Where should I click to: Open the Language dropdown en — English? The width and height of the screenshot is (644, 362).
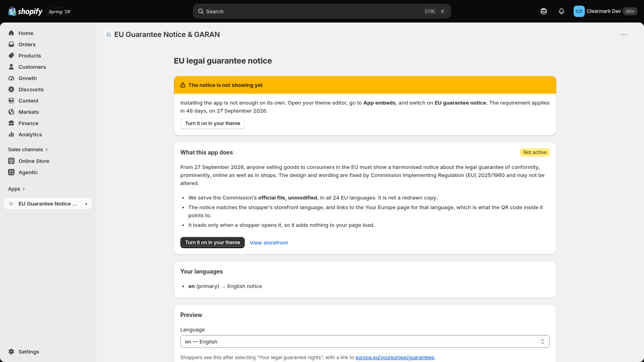[x=365, y=341]
